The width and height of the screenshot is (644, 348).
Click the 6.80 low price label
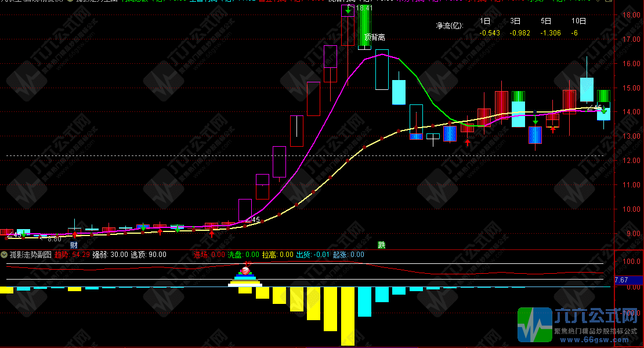click(x=54, y=238)
